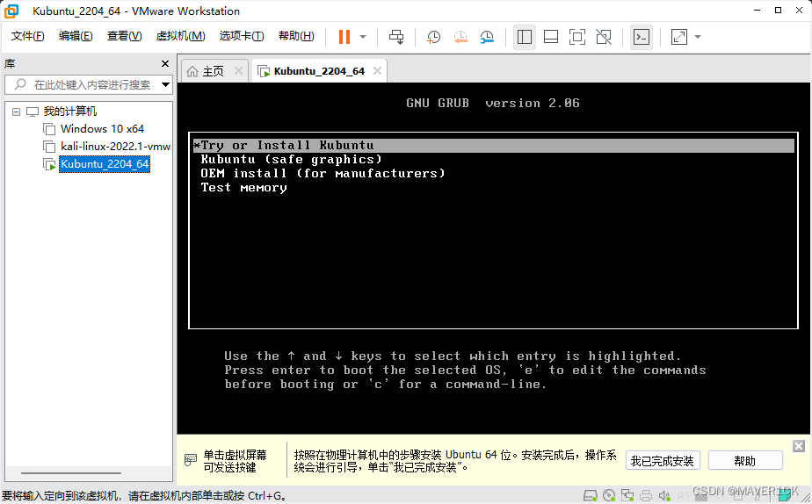The image size is (812, 504).
Task: Open the 文件(F) menu
Action: click(27, 36)
